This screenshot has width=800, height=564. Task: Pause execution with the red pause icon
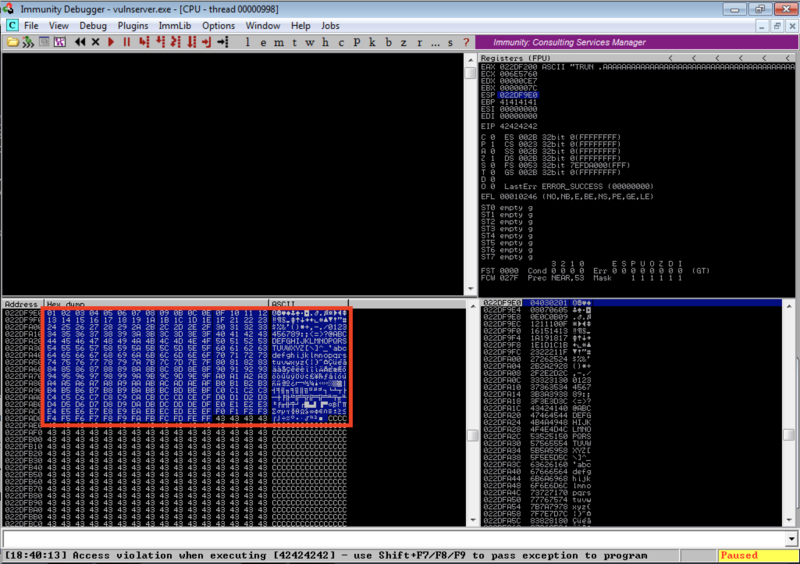tap(127, 42)
